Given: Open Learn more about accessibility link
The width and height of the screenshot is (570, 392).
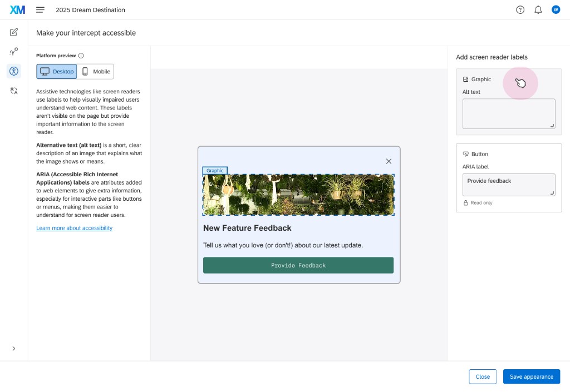Looking at the screenshot, I should point(74,227).
